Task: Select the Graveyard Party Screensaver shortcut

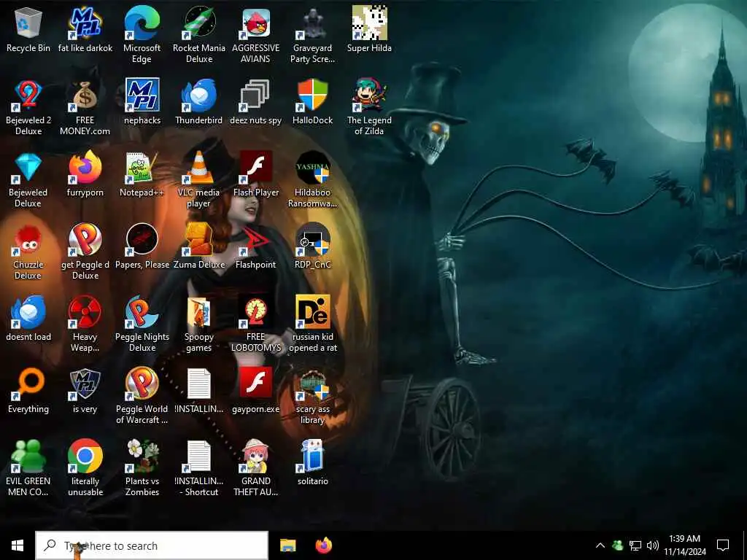Action: pos(312,24)
